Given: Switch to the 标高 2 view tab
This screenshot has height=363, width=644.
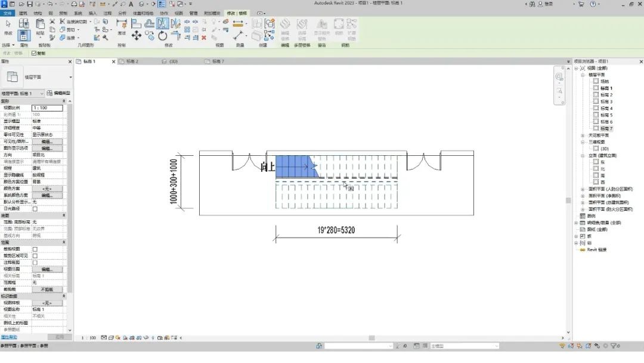Looking at the screenshot, I should click(132, 61).
